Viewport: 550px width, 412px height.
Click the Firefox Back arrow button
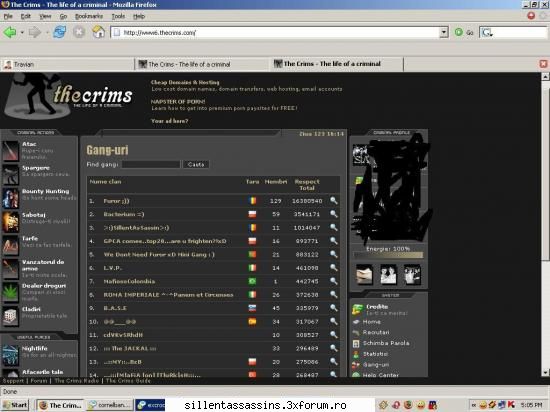click(9, 32)
